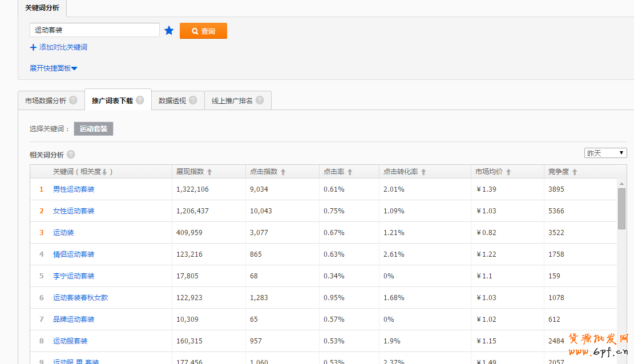Sort by 展现指数 arrow icon

pyautogui.click(x=209, y=172)
